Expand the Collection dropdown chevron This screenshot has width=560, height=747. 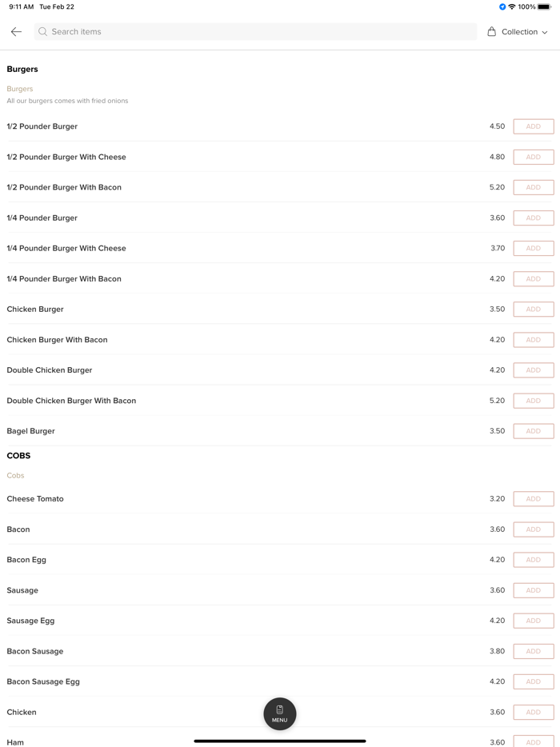546,33
